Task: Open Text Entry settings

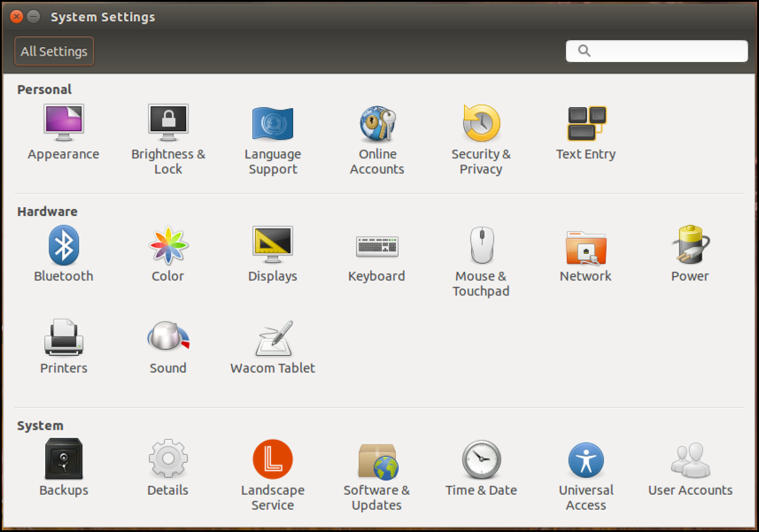Action: 585,133
